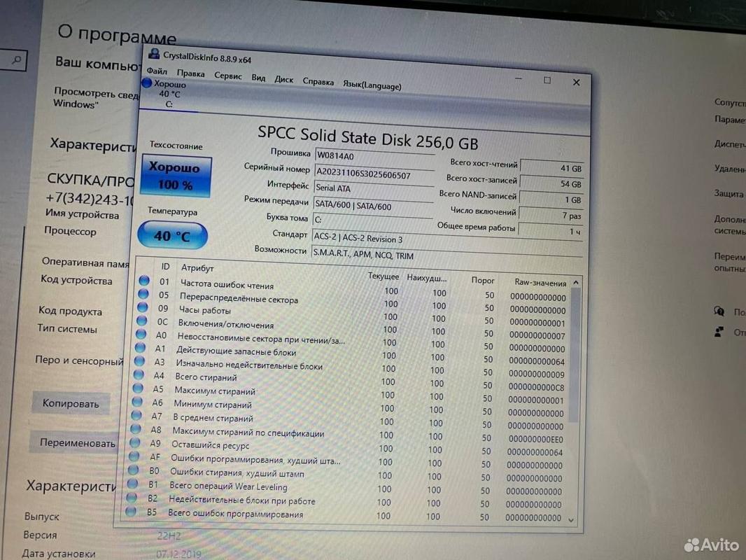Minimize the CrystalDiskInfo window

click(x=519, y=78)
